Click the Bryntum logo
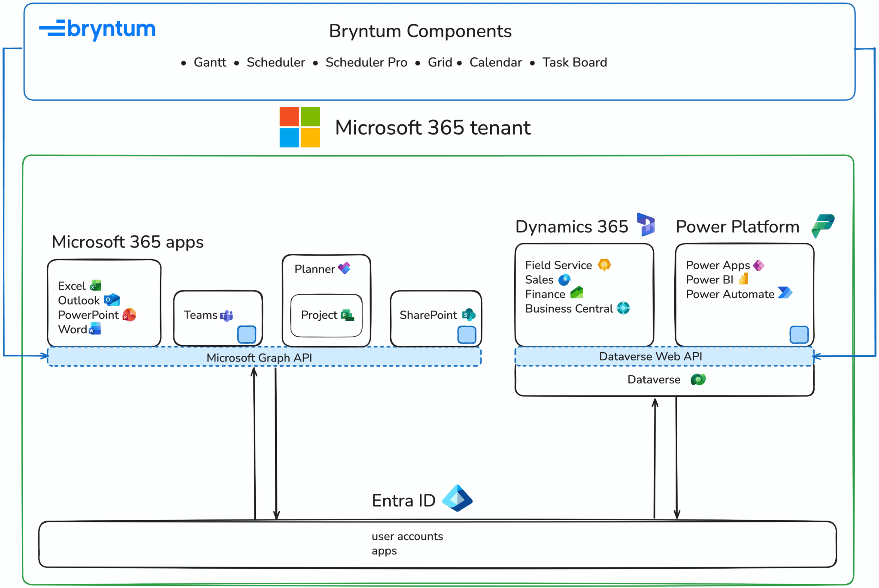This screenshot has height=588, width=879. 97,30
